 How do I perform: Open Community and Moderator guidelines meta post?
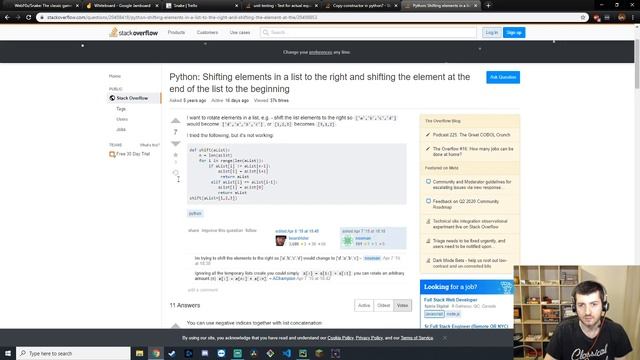(472, 184)
